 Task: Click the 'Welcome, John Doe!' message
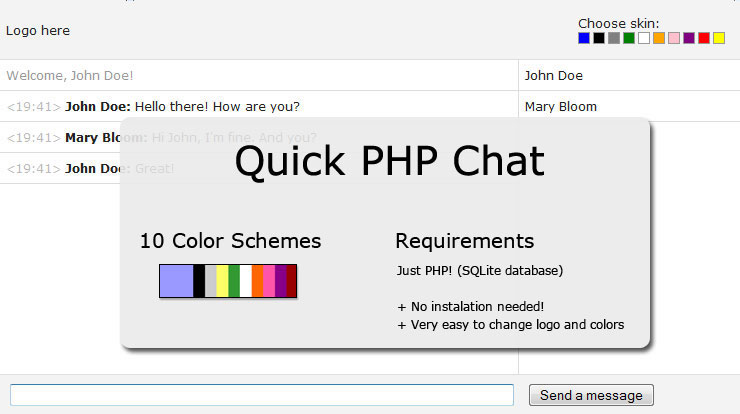tap(70, 76)
